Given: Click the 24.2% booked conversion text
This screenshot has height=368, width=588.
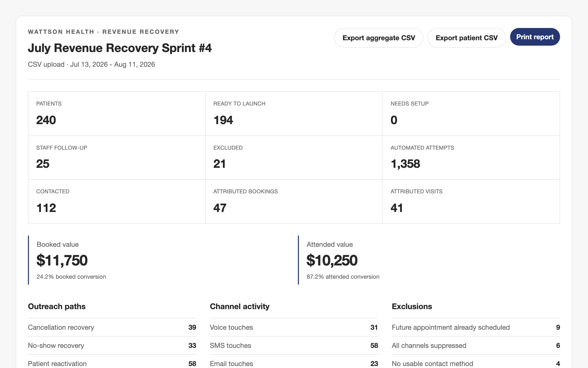Looking at the screenshot, I should [71, 277].
